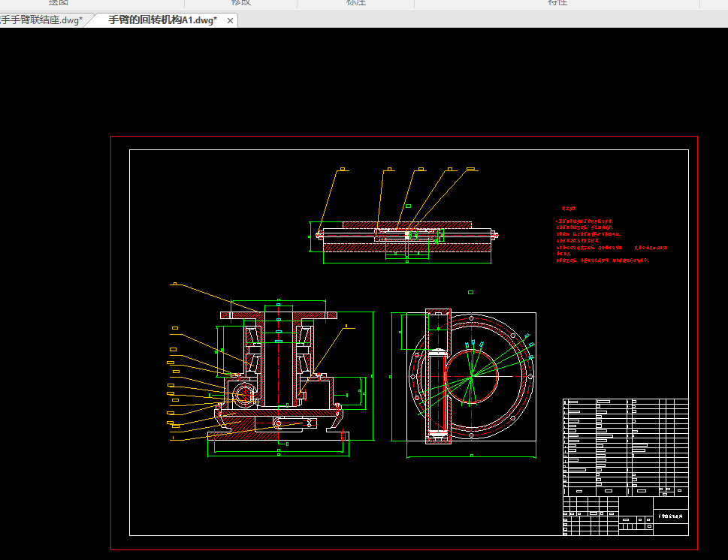This screenshot has width=728, height=560.
Task: Close the 手臂的回转机构A1.dwg tab
Action: pos(230,20)
